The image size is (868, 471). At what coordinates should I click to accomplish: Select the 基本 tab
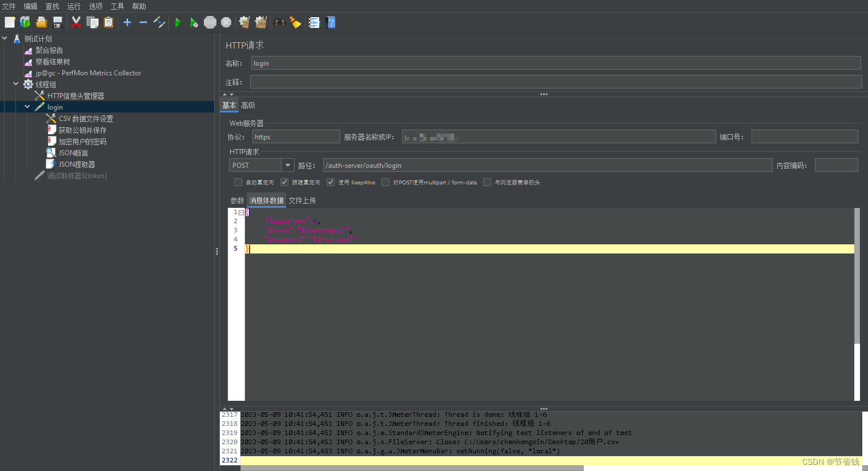[x=229, y=105]
